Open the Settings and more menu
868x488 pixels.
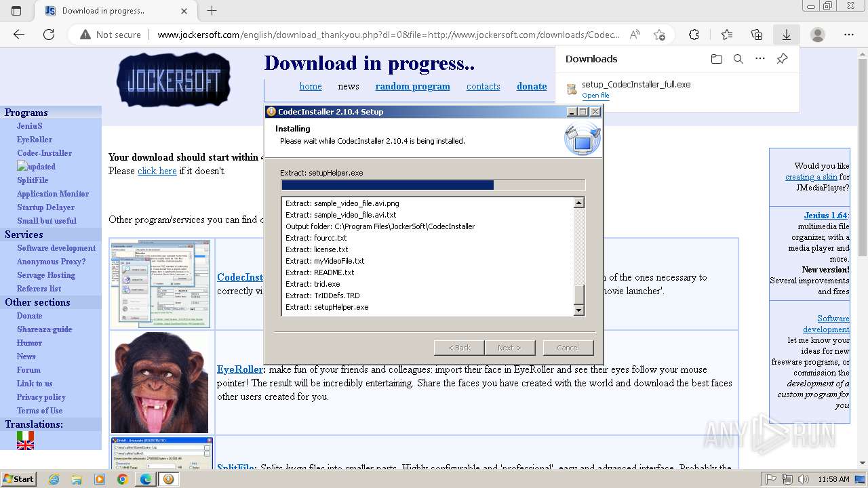click(849, 35)
